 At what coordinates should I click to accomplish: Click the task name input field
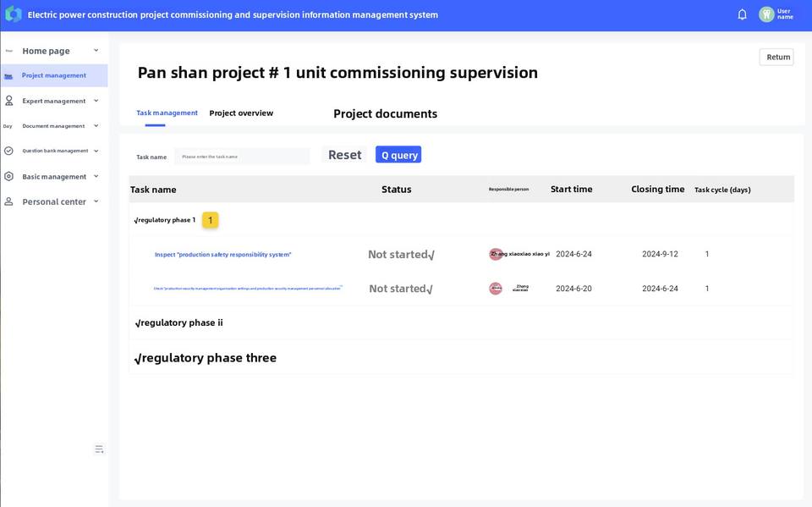coord(243,157)
